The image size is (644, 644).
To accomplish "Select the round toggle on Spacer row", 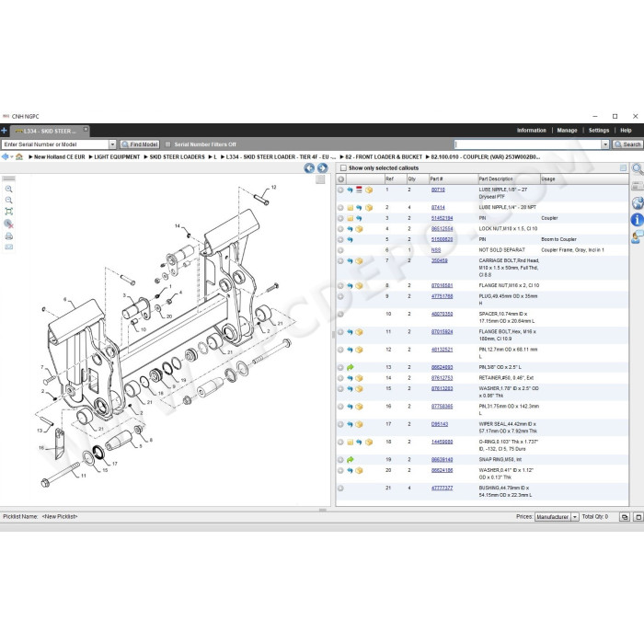I will click(x=340, y=315).
